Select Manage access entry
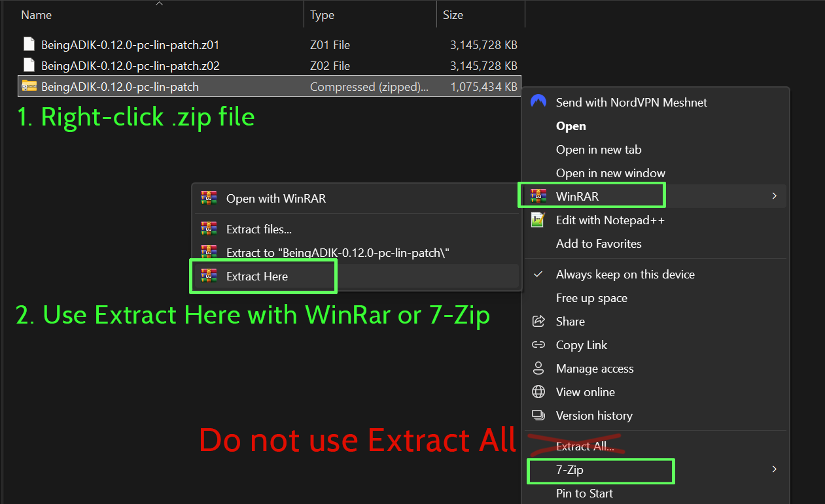 pos(595,368)
